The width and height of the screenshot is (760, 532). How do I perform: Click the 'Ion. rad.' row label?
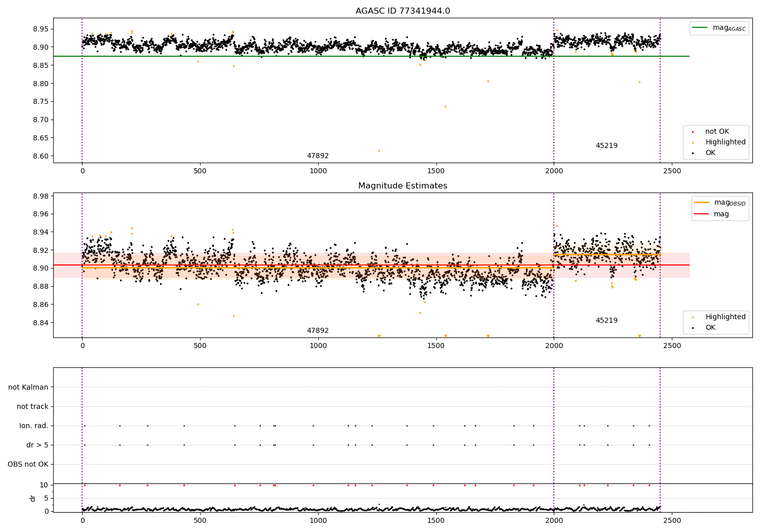pos(34,426)
